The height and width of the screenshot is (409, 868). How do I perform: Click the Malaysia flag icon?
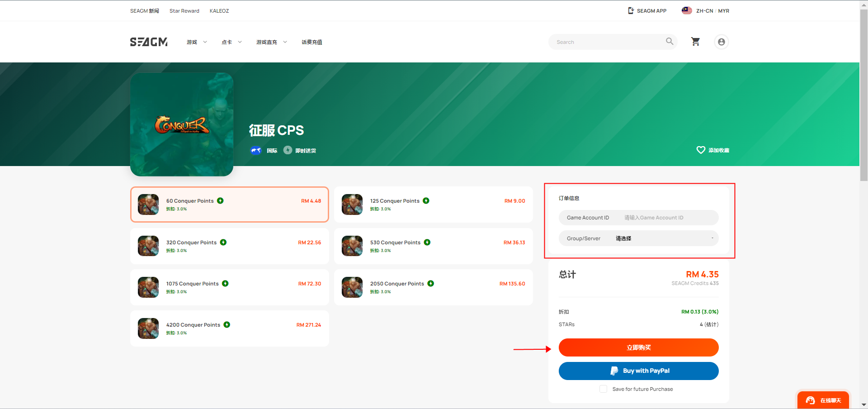point(687,10)
